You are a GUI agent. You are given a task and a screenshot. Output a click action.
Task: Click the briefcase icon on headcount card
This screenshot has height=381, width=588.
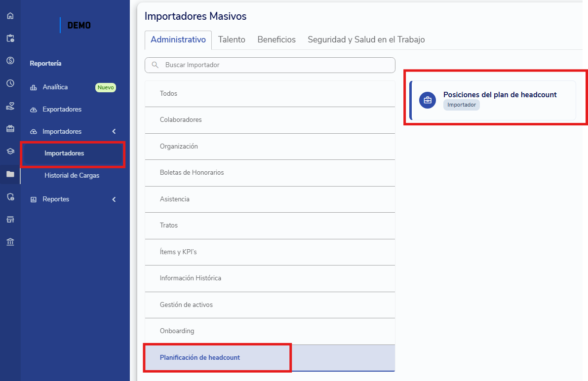(428, 100)
